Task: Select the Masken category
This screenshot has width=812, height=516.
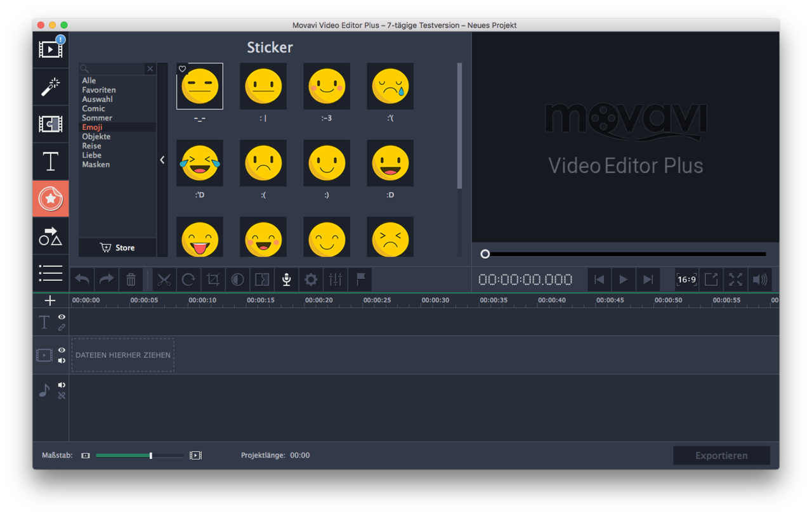Action: [96, 164]
